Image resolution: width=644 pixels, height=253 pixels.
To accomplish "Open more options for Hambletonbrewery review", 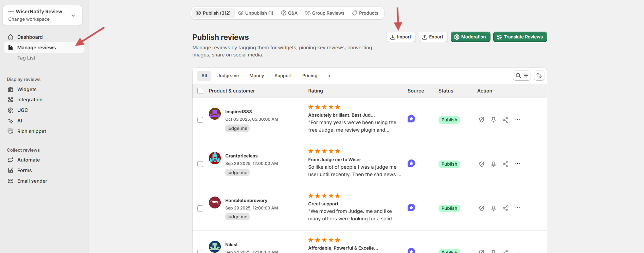I will pos(517,208).
